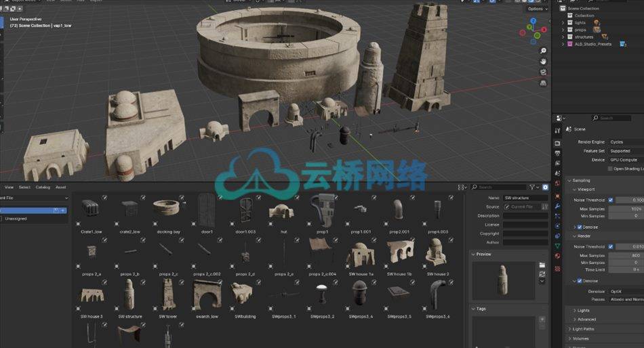Open the Object Constraints tab icon

point(557,236)
